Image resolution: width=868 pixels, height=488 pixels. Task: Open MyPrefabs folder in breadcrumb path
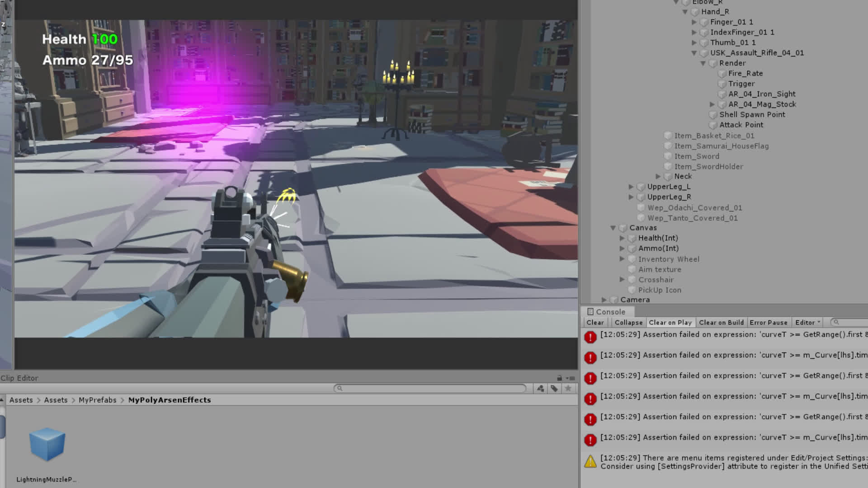[97, 400]
